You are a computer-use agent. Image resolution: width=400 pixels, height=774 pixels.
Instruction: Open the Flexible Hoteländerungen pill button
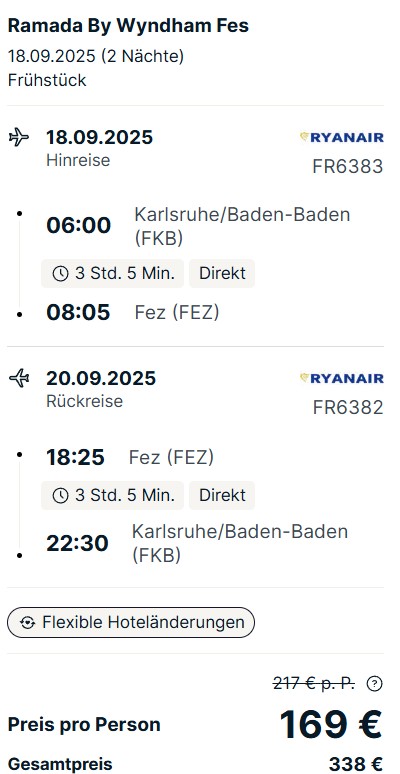[131, 622]
